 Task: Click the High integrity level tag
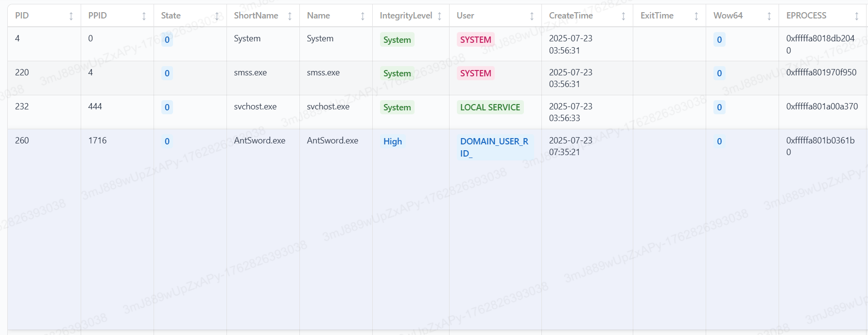coord(393,141)
